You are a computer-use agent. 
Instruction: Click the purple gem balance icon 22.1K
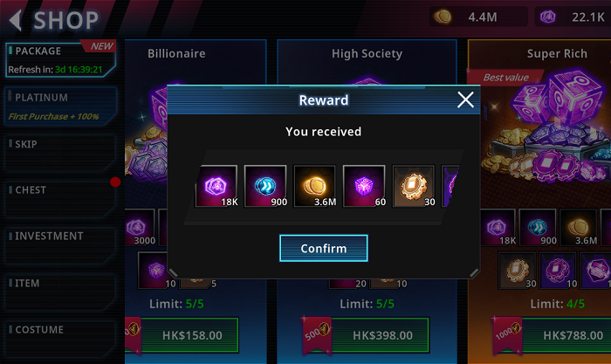548,17
